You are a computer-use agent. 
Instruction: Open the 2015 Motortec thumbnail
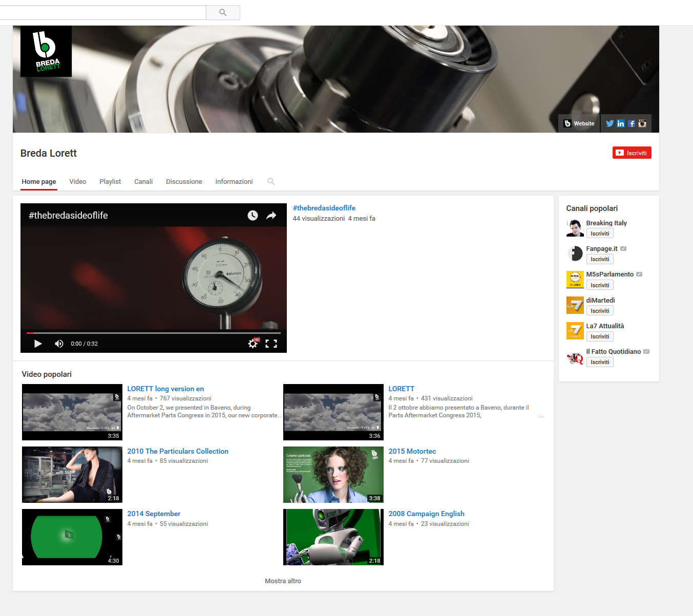[x=333, y=475]
